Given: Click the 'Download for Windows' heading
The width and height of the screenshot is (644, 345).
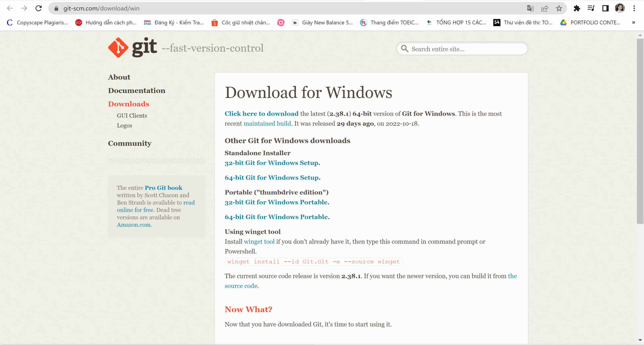Looking at the screenshot, I should 308,92.
